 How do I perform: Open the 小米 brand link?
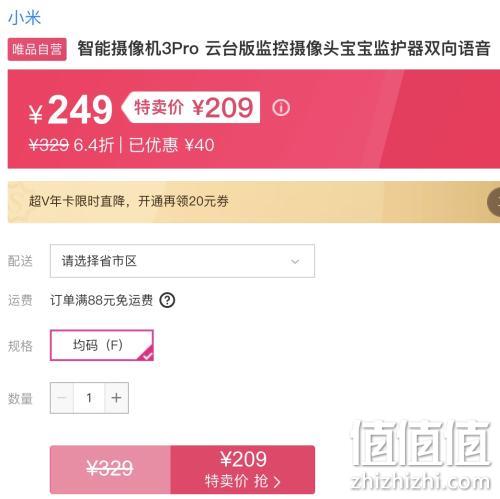tap(24, 17)
